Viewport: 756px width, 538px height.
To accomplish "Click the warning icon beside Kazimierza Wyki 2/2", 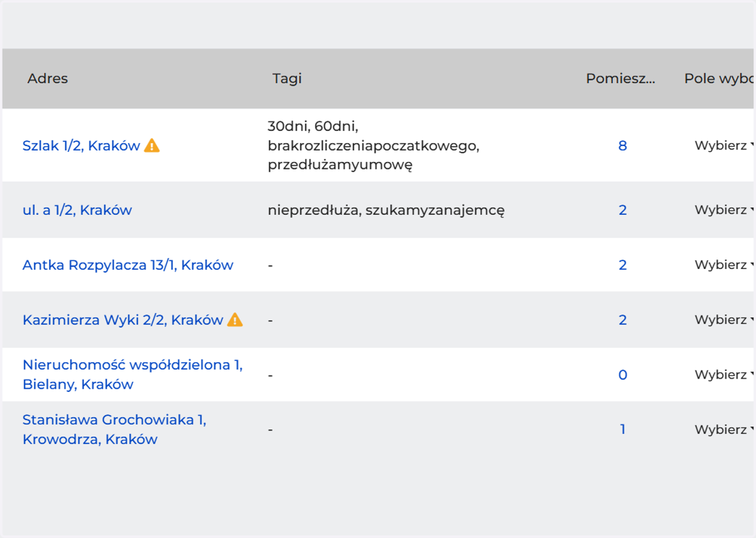I will coord(235,319).
